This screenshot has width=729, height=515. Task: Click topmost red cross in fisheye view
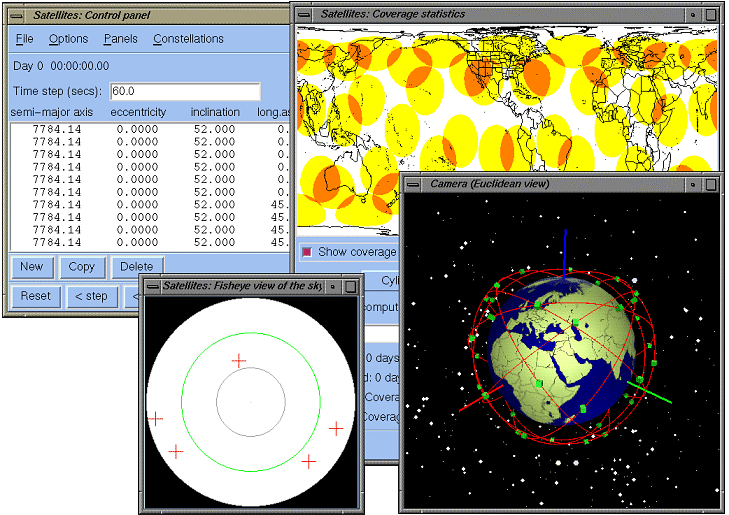pyautogui.click(x=238, y=360)
